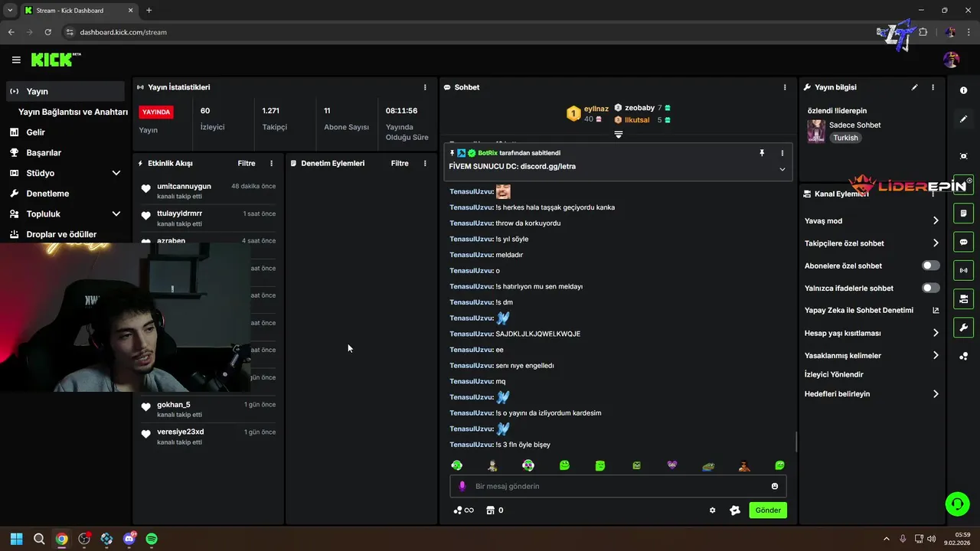
Task: Click umitcannuygun follow event
Action: click(208, 191)
